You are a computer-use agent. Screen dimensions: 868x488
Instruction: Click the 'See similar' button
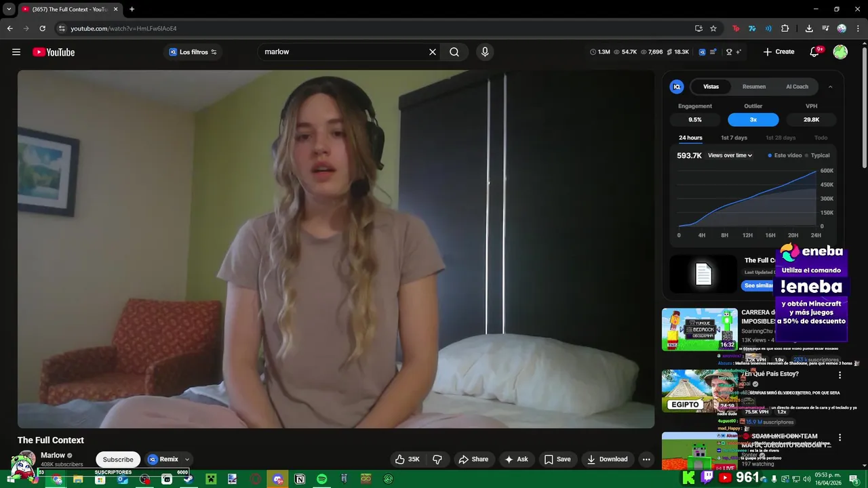pos(758,285)
